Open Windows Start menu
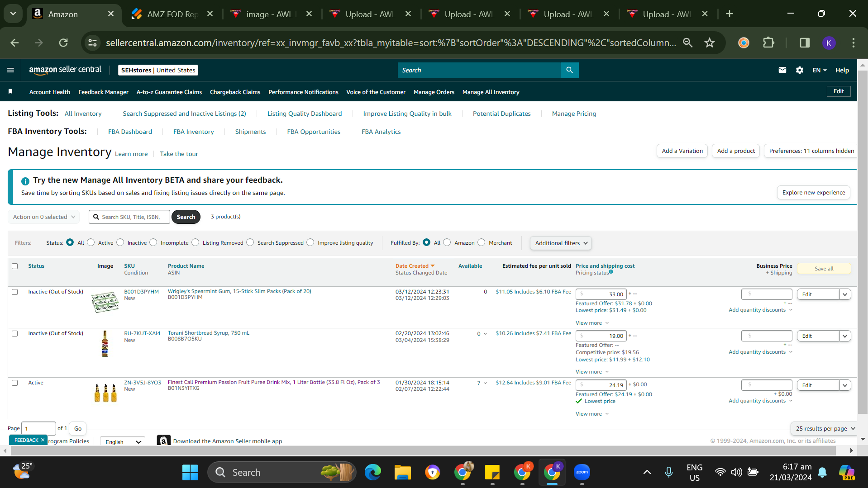The height and width of the screenshot is (488, 868). [190, 473]
